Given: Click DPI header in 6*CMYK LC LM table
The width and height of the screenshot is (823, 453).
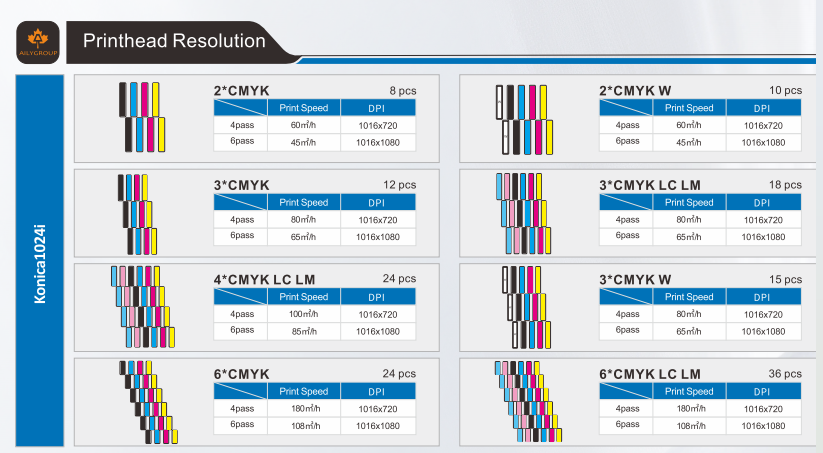Looking at the screenshot, I should (763, 391).
